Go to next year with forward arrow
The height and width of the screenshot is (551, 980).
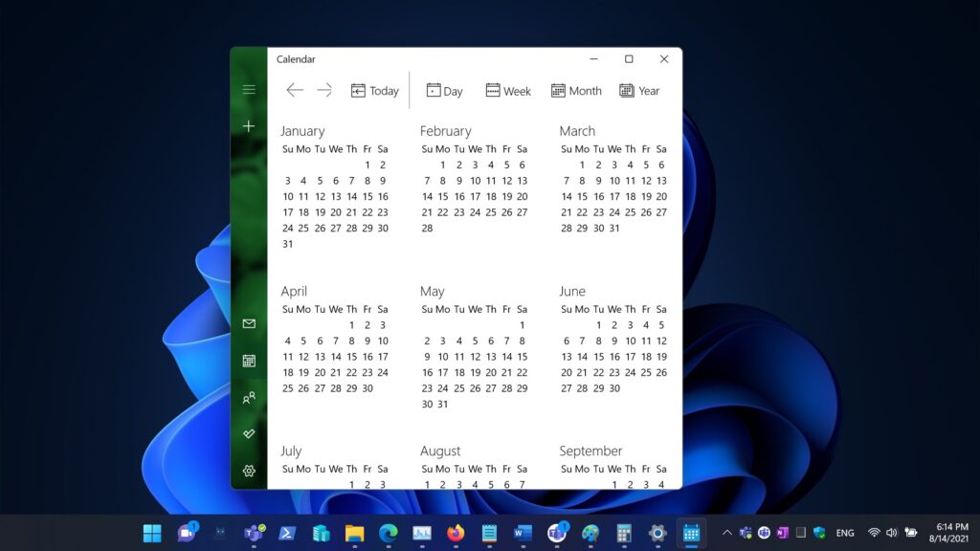tap(324, 90)
